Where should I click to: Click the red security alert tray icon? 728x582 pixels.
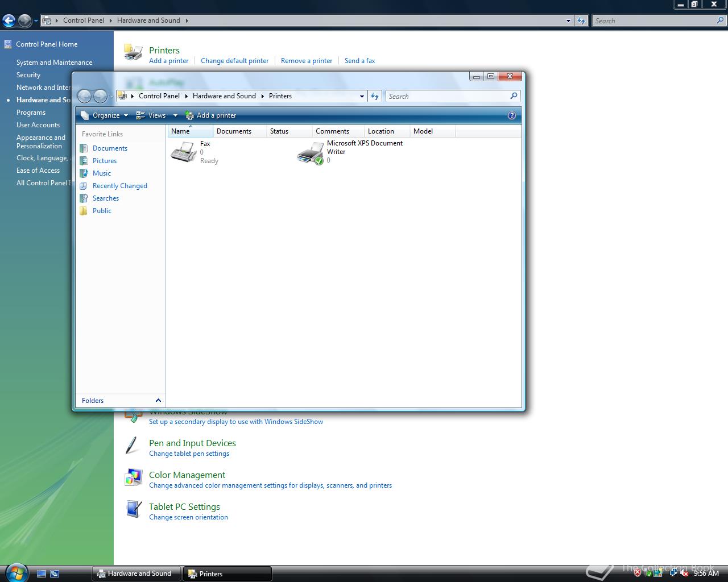click(x=638, y=573)
